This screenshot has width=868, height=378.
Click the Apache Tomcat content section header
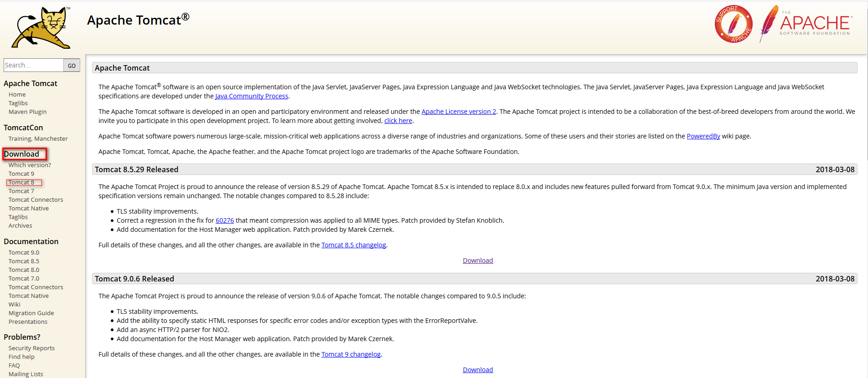[475, 68]
